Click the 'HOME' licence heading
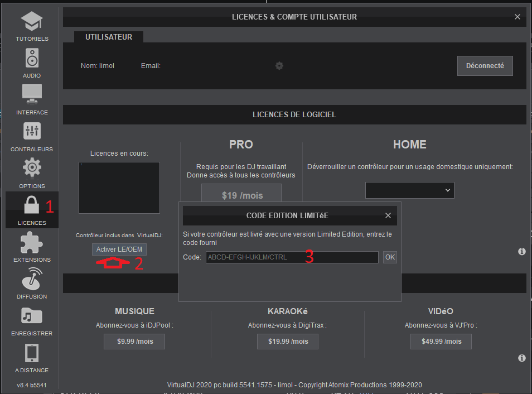The width and height of the screenshot is (532, 394). [409, 145]
